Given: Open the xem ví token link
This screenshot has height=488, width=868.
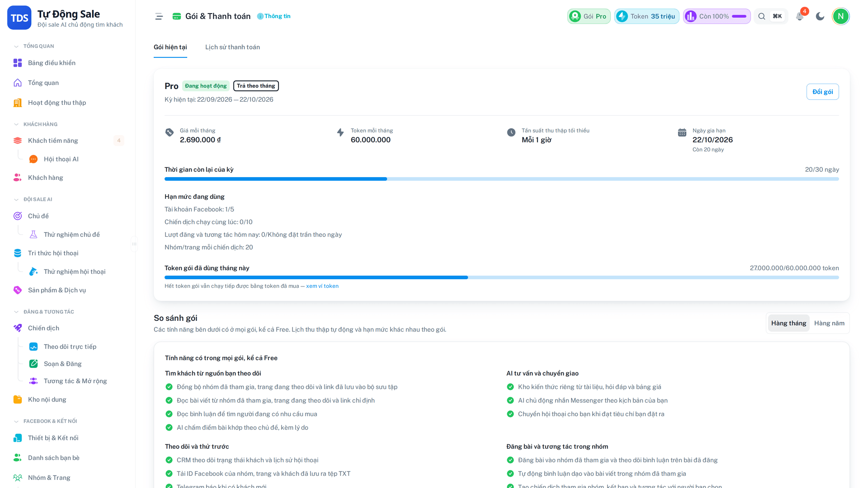Looking at the screenshot, I should point(322,286).
